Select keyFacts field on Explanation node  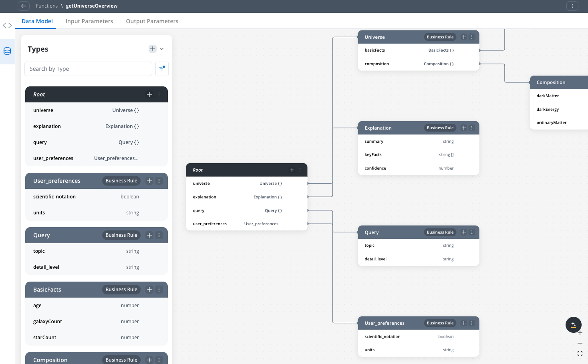click(419, 155)
